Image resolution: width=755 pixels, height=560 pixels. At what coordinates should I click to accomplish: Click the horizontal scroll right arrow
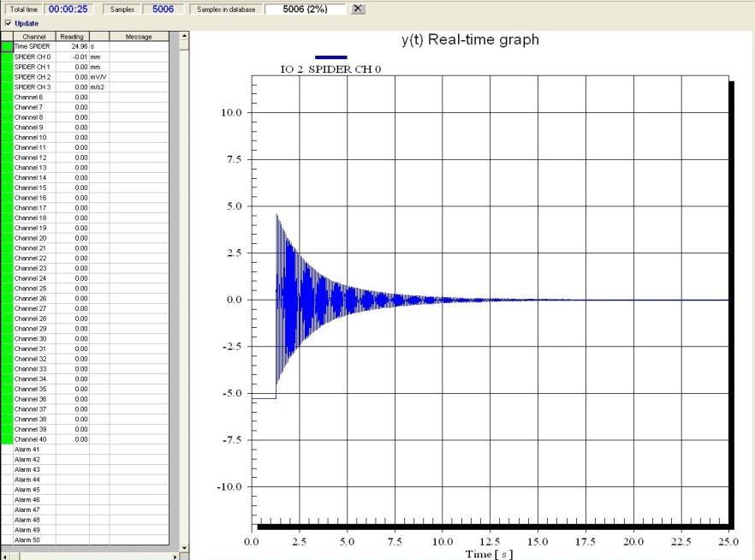point(175,557)
